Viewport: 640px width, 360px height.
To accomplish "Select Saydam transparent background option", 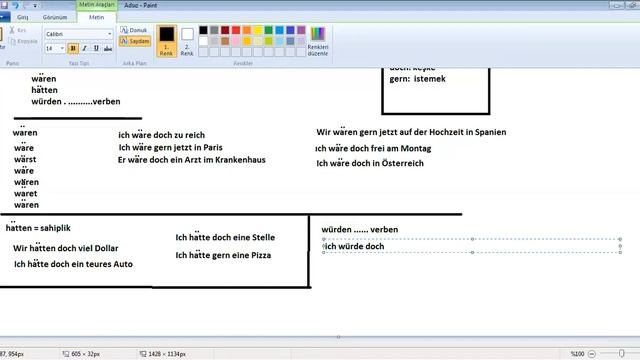I will coord(135,41).
